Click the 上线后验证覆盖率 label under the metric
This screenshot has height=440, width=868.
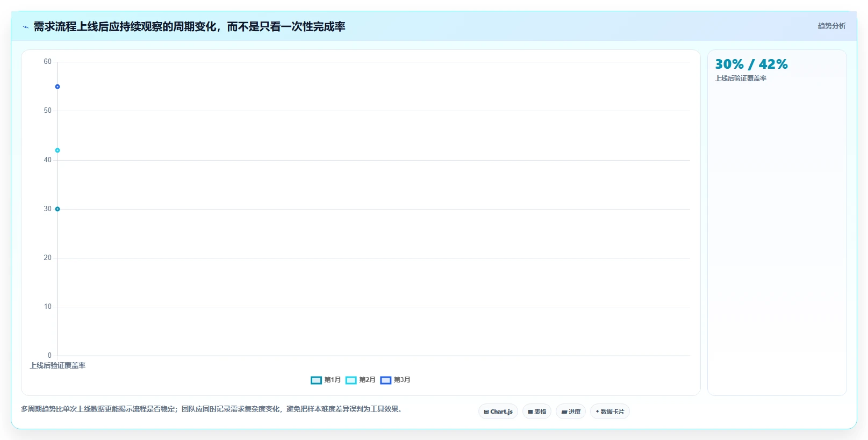pyautogui.click(x=741, y=78)
